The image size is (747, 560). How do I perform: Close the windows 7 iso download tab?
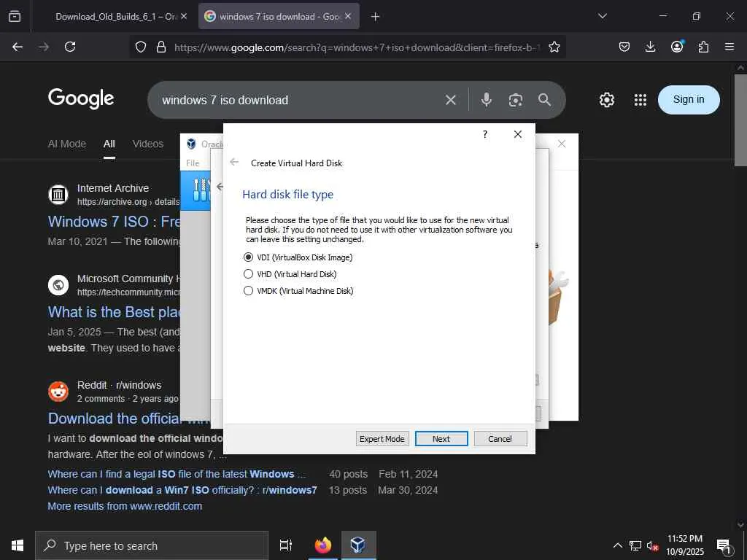coord(348,16)
